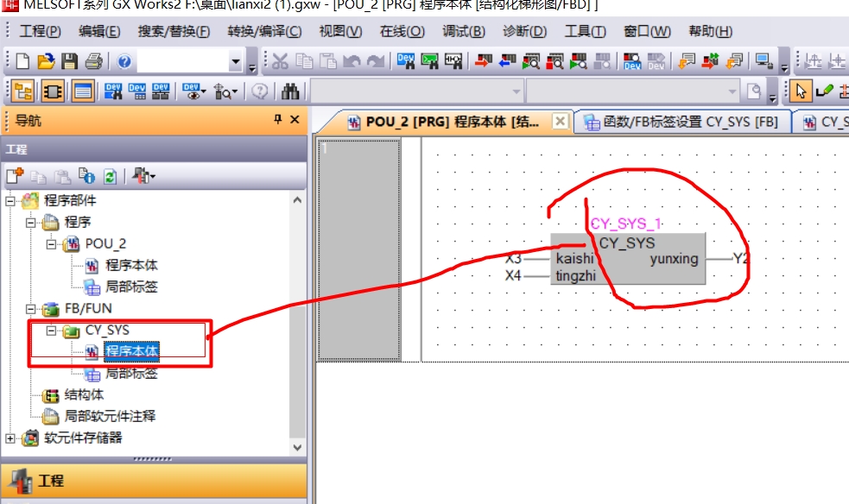
Task: Pin the 导航 navigation panel
Action: (x=277, y=120)
